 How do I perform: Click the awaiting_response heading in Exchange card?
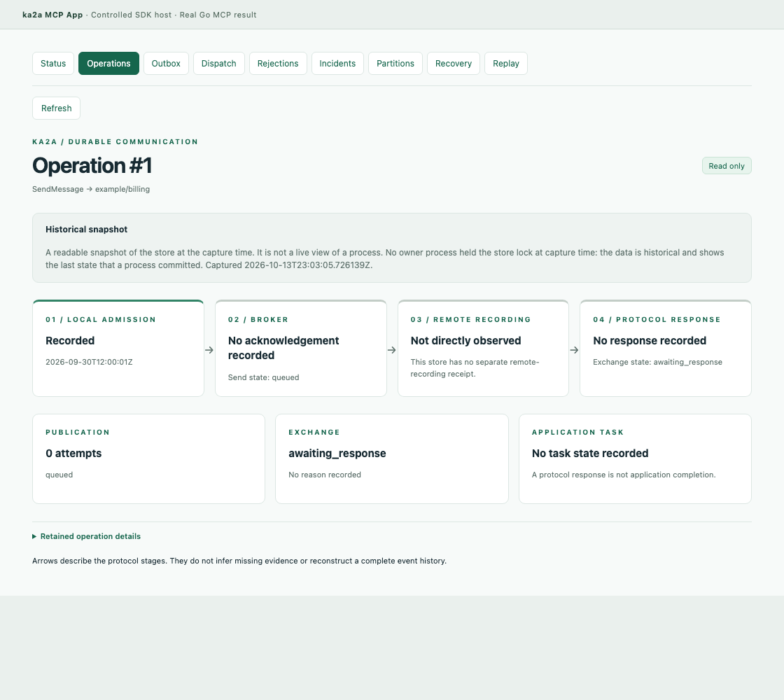[x=337, y=454]
